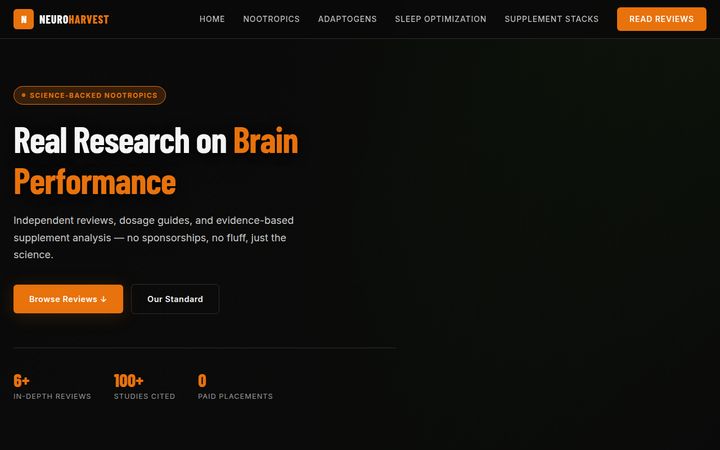Visit the Supplement Stacks section
Screen dimensions: 720x450
(551, 19)
